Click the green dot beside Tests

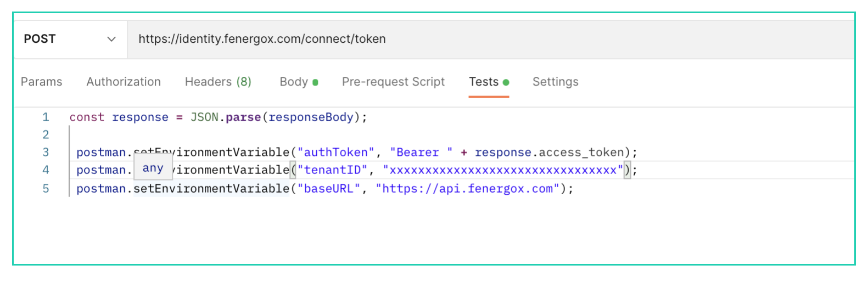point(506,82)
